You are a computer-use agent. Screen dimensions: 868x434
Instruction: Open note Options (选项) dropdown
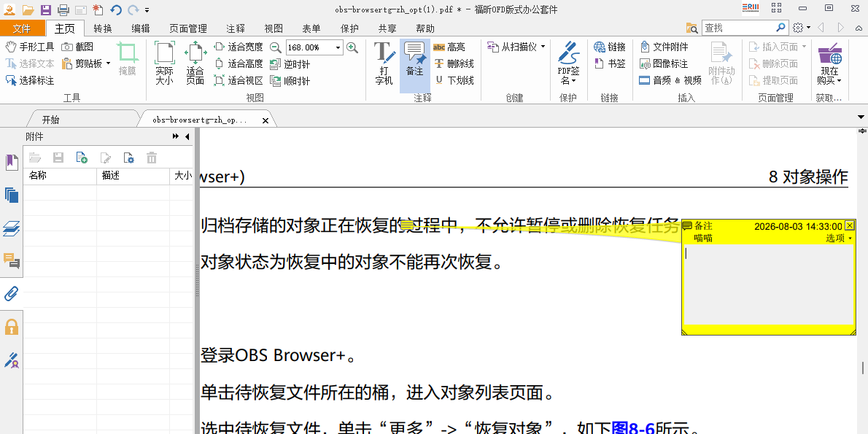click(x=840, y=238)
